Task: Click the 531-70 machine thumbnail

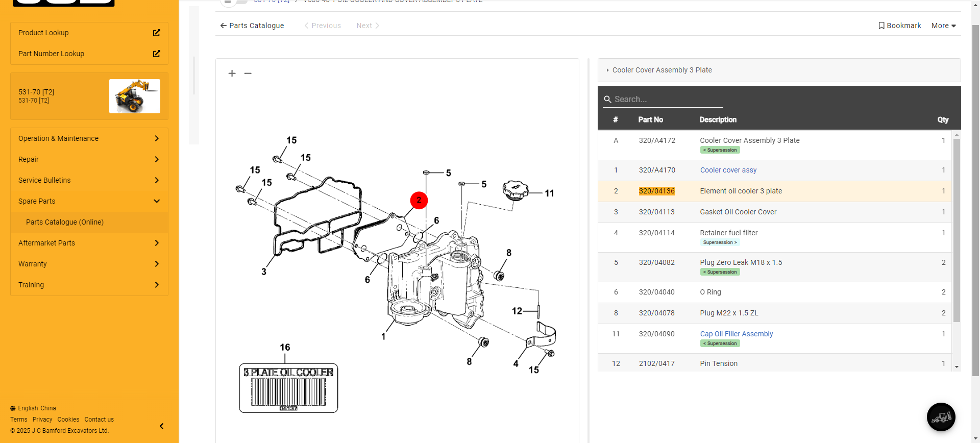Action: click(x=135, y=96)
